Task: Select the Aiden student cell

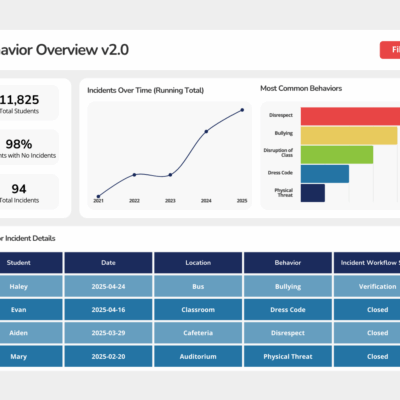Action: (31, 333)
